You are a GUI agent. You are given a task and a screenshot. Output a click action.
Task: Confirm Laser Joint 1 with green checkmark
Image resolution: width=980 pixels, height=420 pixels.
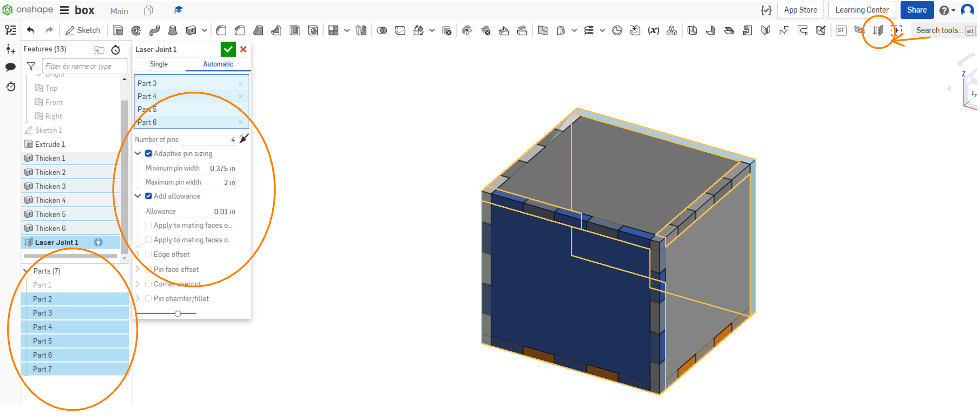tap(228, 50)
